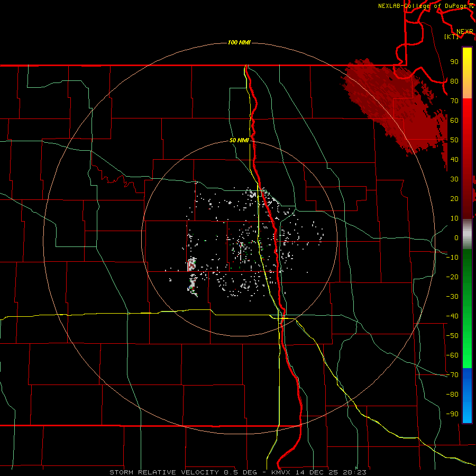Click the 0 value on velocity scale
Screen dimensions: 476x476
coord(456,238)
